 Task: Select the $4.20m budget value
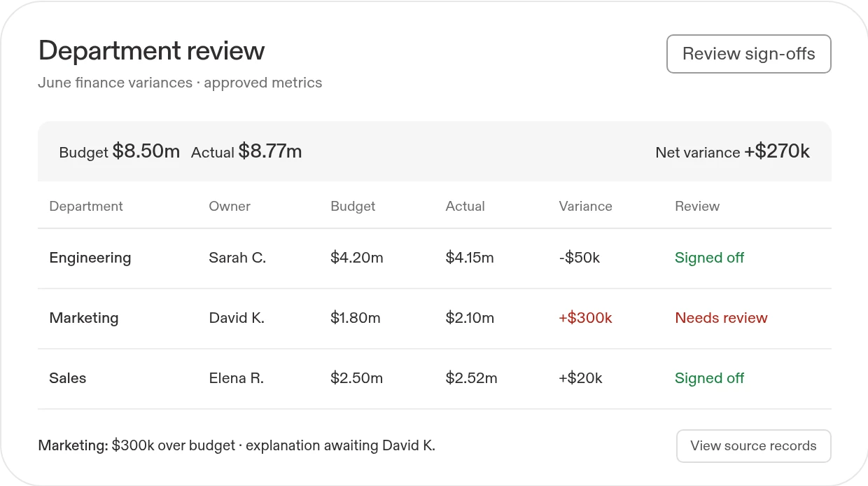pos(357,258)
